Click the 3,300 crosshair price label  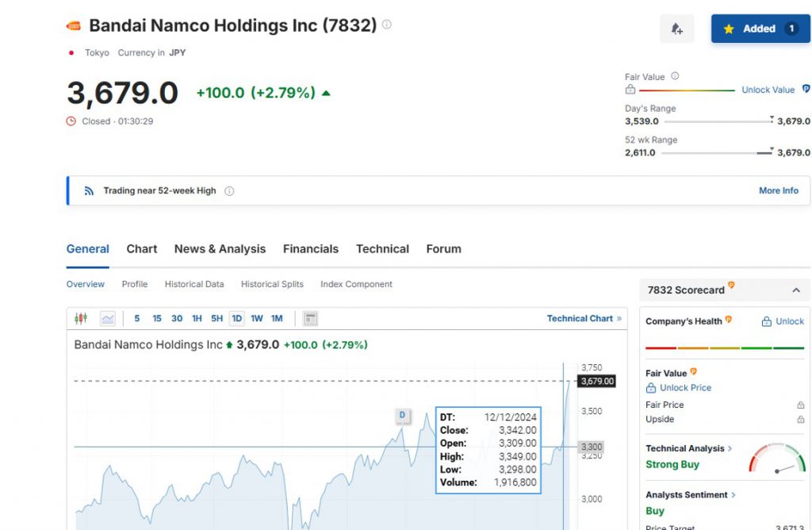point(591,447)
